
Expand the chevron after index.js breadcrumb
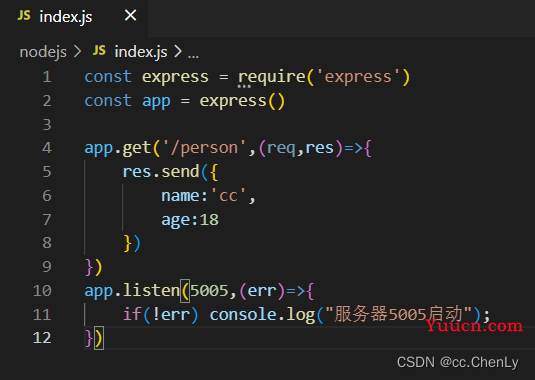(178, 52)
